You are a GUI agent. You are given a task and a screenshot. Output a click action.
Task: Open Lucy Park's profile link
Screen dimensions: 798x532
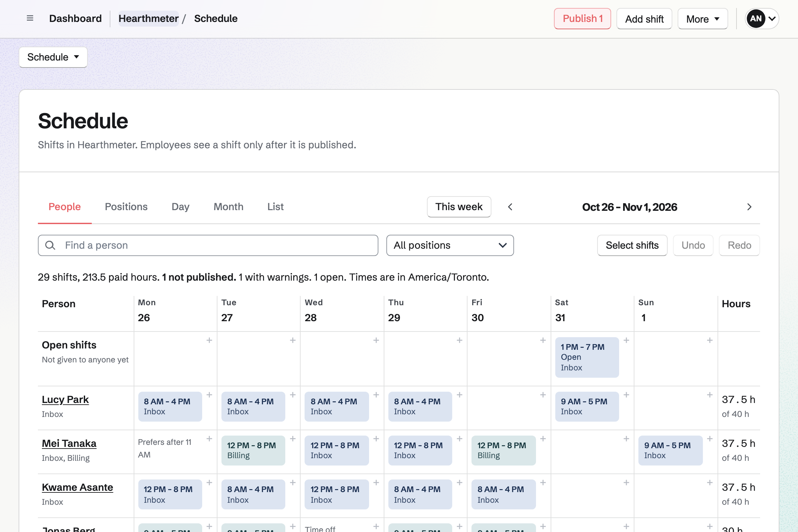65,400
